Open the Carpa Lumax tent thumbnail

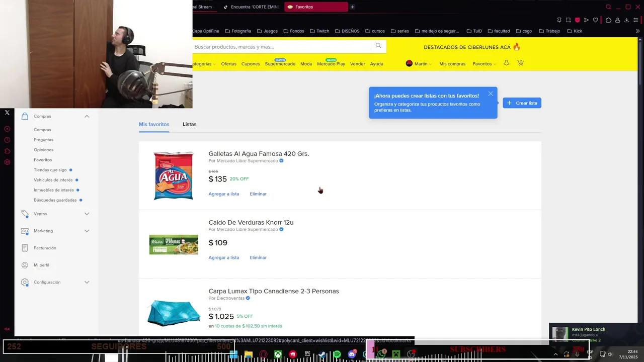click(174, 312)
